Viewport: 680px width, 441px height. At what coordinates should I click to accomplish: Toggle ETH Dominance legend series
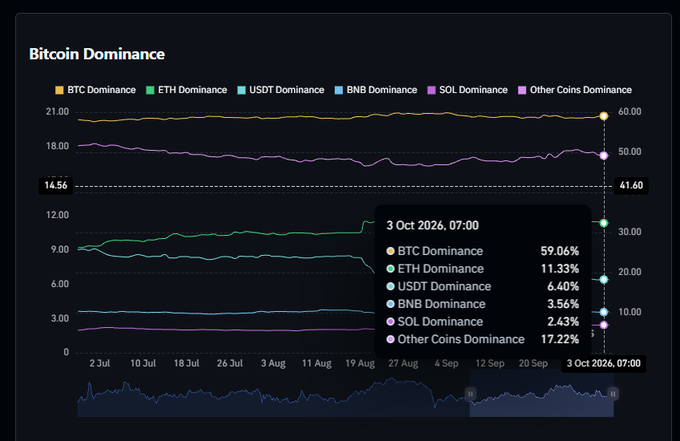tap(186, 90)
